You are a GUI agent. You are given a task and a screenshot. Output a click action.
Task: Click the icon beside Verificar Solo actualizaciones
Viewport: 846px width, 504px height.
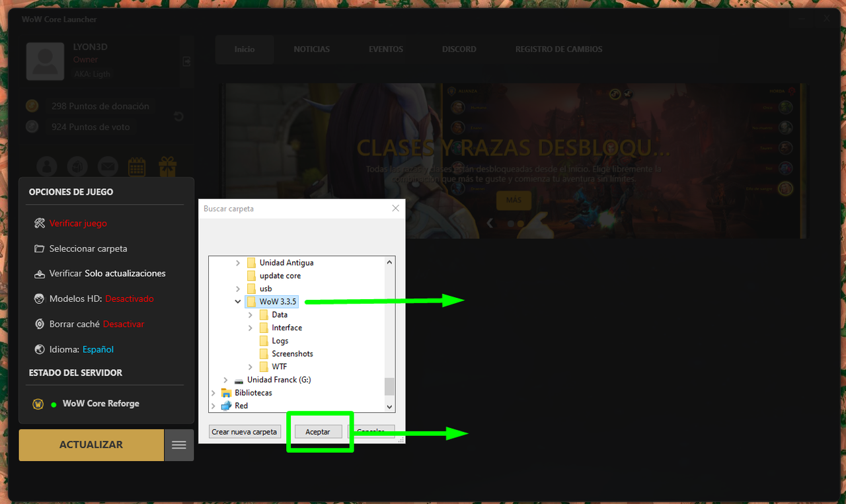(x=39, y=273)
